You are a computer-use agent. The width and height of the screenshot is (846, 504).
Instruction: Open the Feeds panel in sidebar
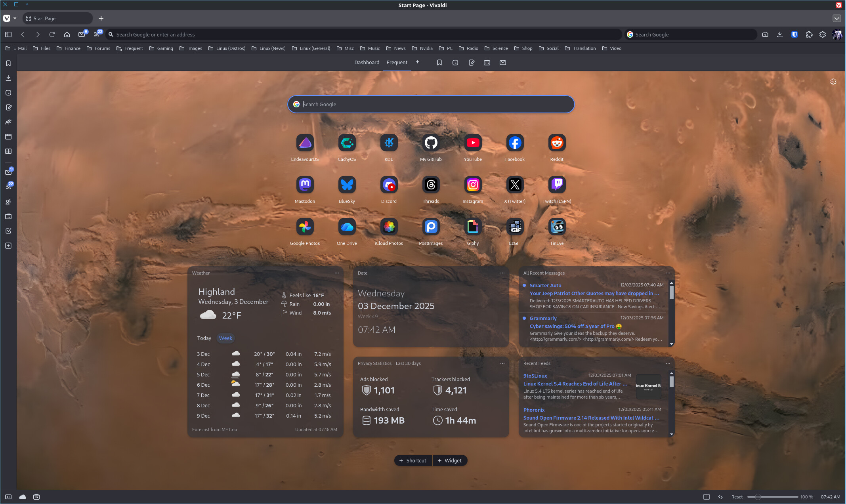click(x=8, y=187)
